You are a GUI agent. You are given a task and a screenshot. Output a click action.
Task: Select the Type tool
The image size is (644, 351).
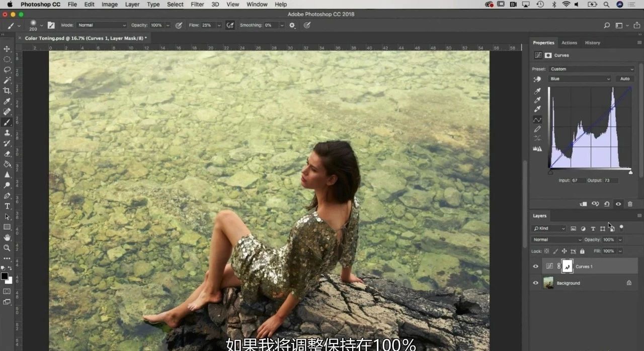7,206
